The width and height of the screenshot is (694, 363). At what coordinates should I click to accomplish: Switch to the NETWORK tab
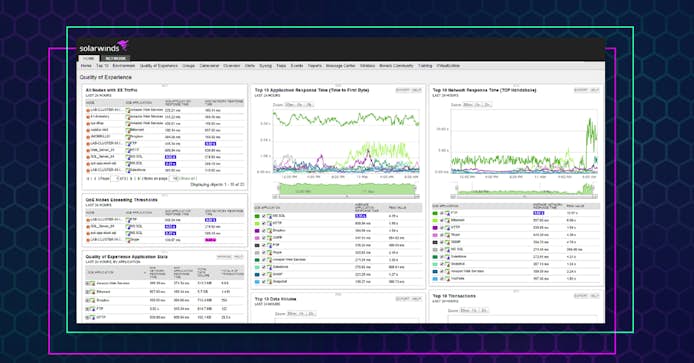point(116,58)
